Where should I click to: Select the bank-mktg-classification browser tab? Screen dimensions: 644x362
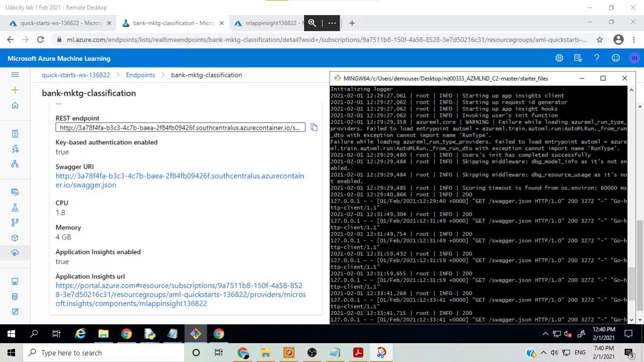pos(173,23)
